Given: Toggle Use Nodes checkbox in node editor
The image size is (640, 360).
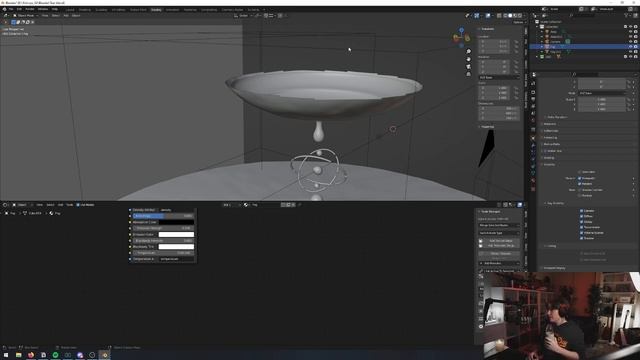Looking at the screenshot, I should pyautogui.click(x=78, y=205).
